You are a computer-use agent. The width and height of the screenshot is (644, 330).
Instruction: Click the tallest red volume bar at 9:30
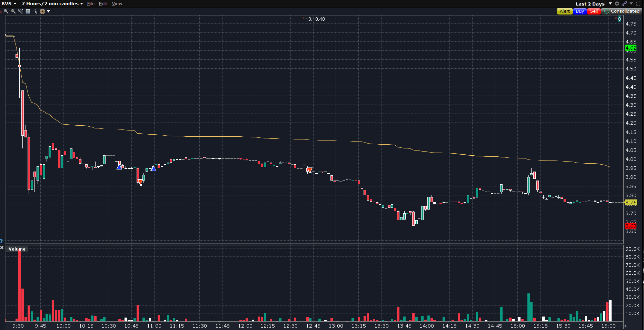pos(19,285)
